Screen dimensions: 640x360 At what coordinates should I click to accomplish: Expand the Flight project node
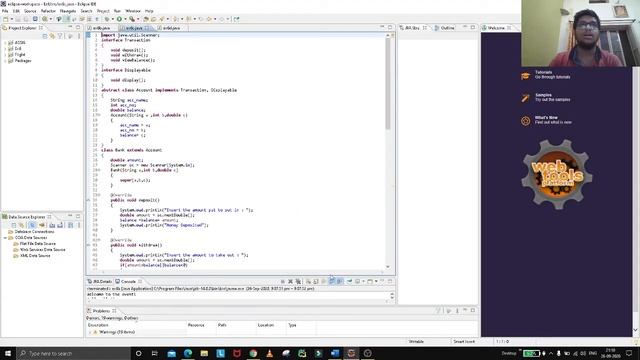coord(5,54)
